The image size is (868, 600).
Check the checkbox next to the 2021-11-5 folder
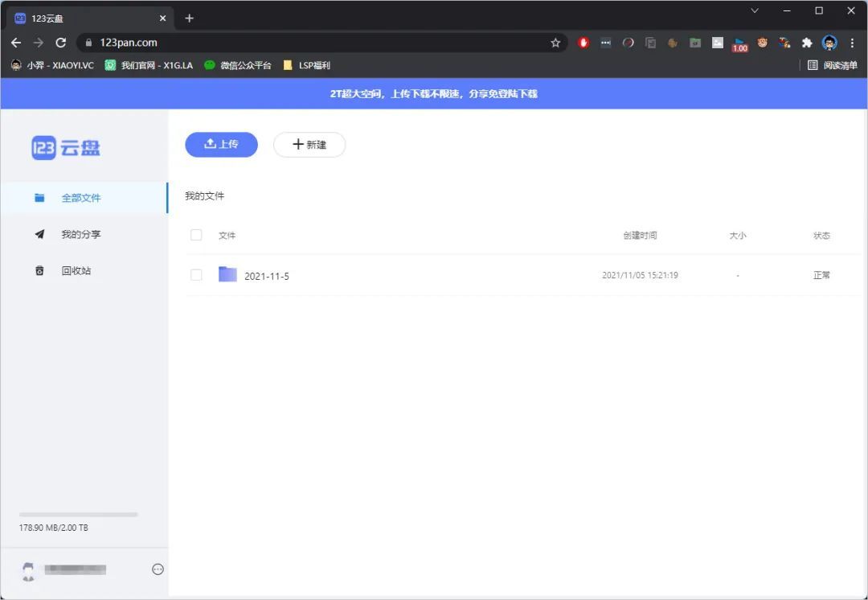point(196,274)
